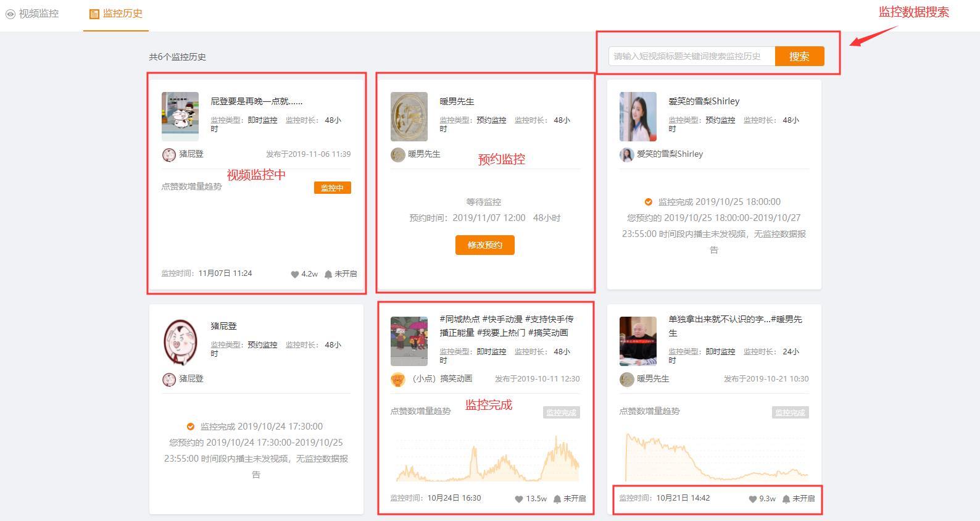Switch to the 视频监控 tab
The height and width of the screenshot is (521, 980).
[x=32, y=13]
